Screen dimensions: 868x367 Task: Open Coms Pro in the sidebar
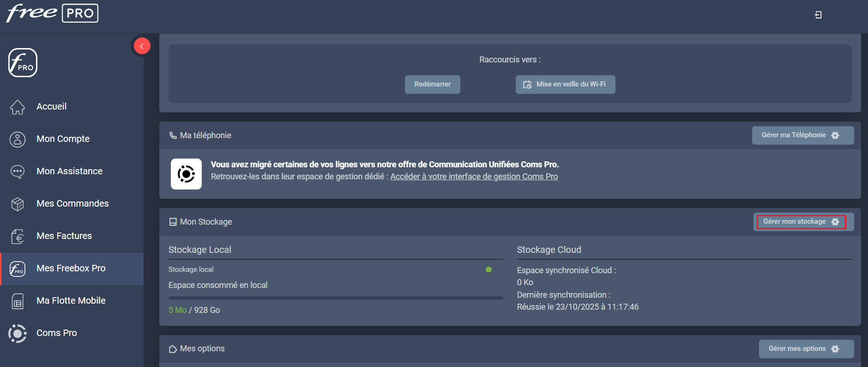pos(56,333)
